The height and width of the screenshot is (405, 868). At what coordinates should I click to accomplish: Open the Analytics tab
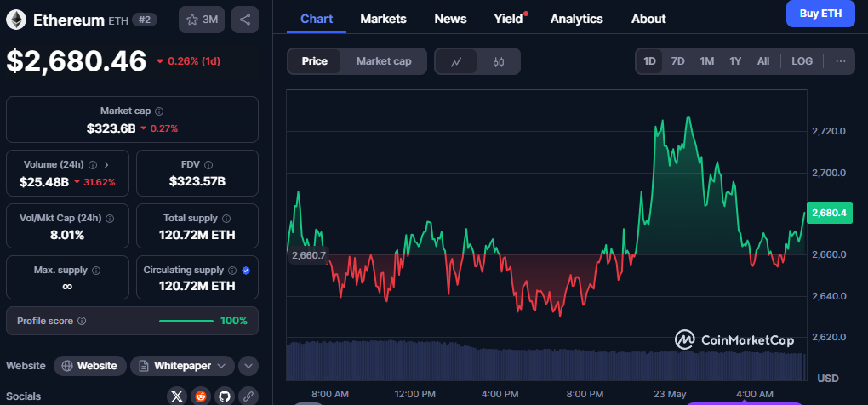tap(576, 19)
